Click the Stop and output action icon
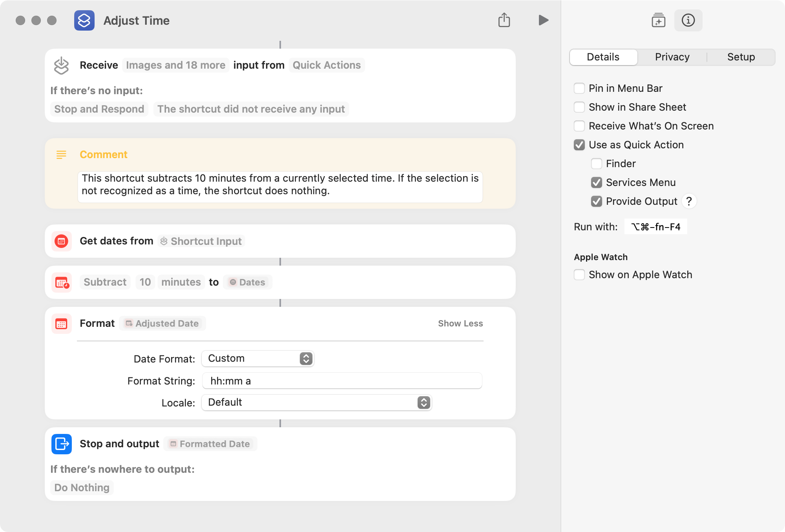 (x=62, y=444)
